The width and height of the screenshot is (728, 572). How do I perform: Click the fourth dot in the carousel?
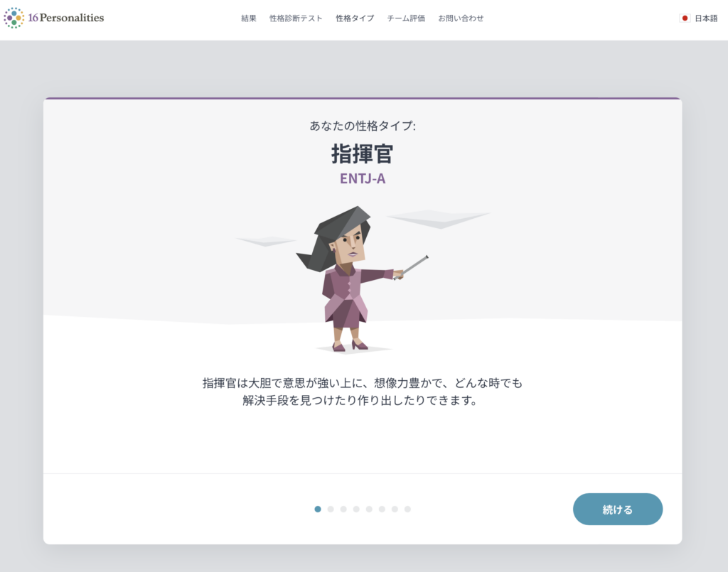pos(355,509)
